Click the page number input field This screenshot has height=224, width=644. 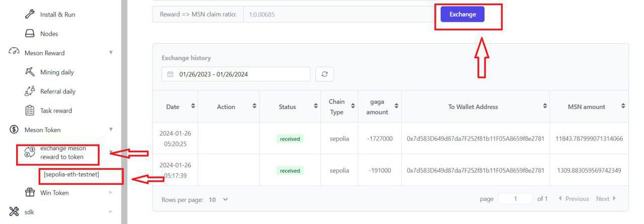(x=515, y=199)
